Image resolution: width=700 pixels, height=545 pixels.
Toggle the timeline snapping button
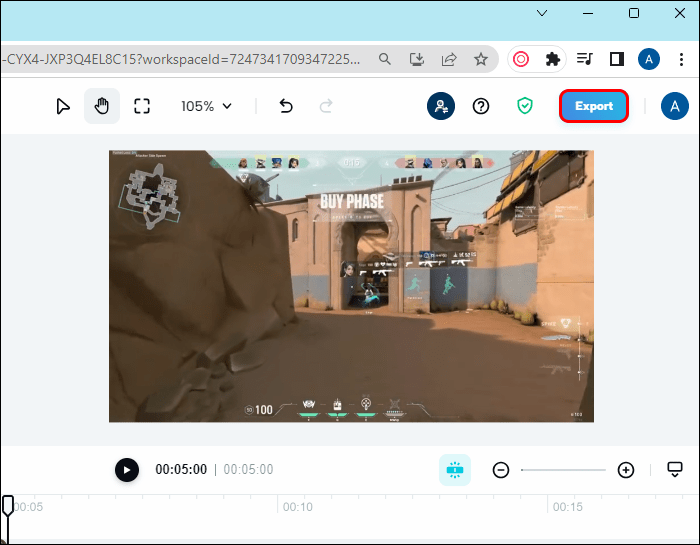coord(454,470)
